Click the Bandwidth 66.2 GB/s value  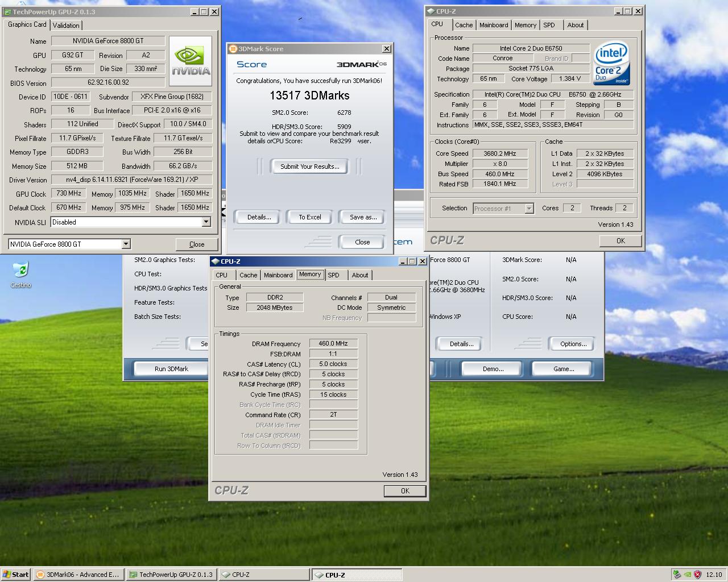click(x=183, y=166)
